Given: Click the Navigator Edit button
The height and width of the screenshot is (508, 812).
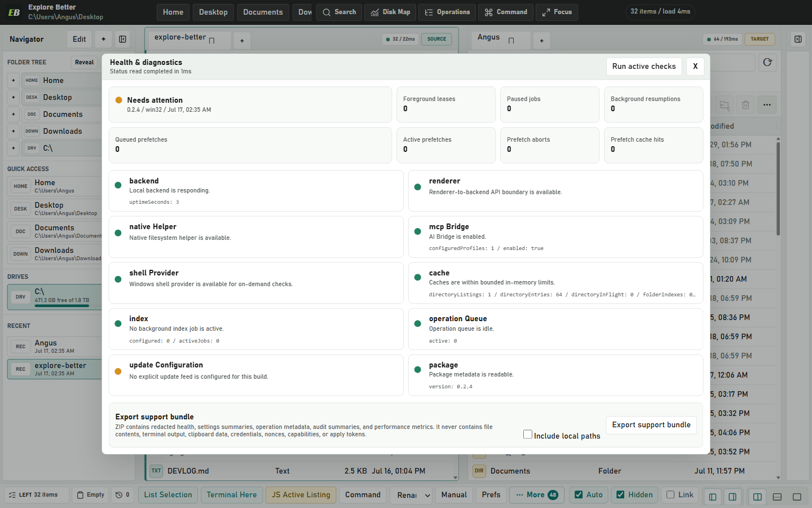Looking at the screenshot, I should 80,39.
